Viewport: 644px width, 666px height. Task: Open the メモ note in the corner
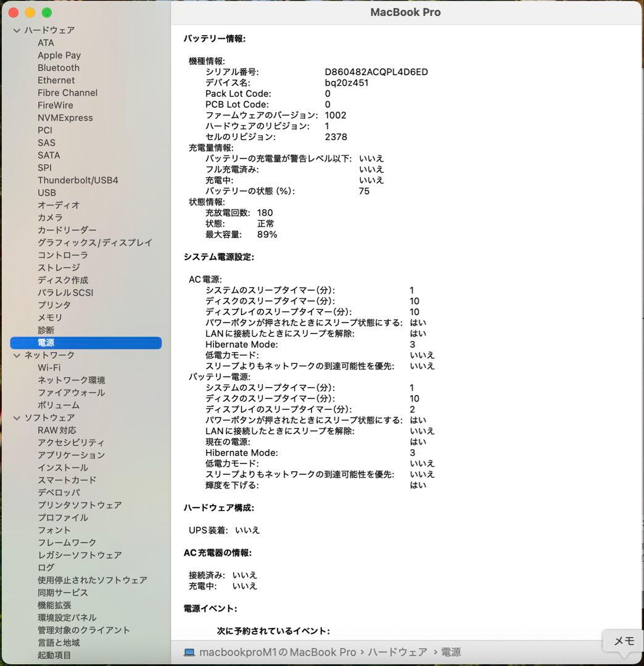622,641
